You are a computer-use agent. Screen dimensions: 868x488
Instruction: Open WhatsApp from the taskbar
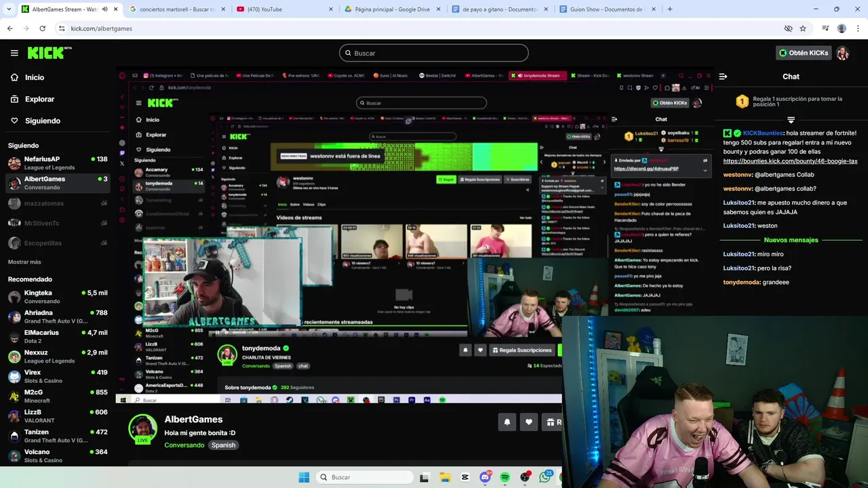coord(545,477)
